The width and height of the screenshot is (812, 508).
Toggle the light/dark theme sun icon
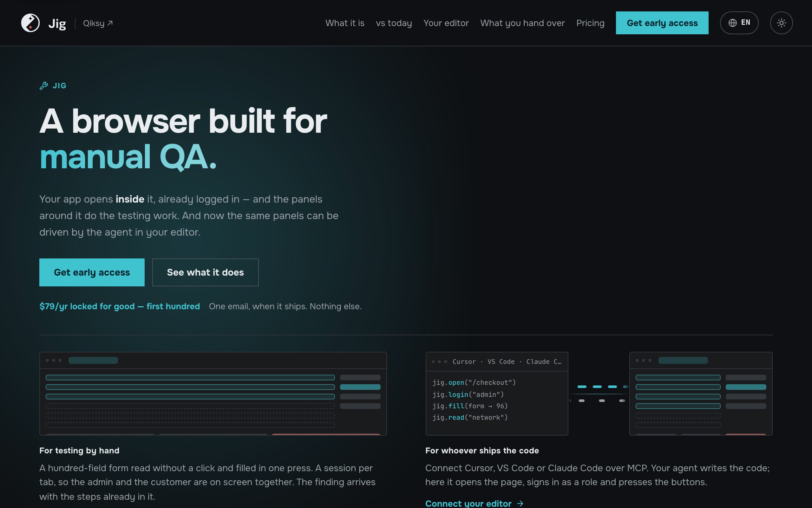781,23
